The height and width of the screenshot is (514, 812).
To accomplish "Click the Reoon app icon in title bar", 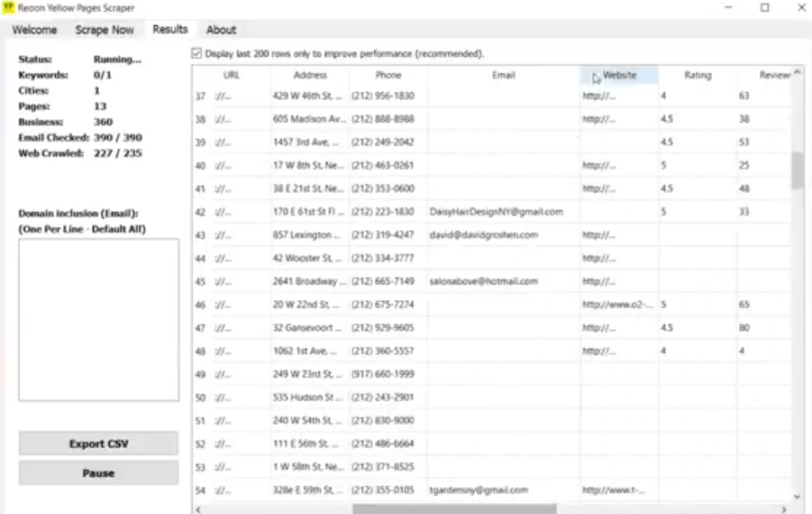I will [x=9, y=8].
